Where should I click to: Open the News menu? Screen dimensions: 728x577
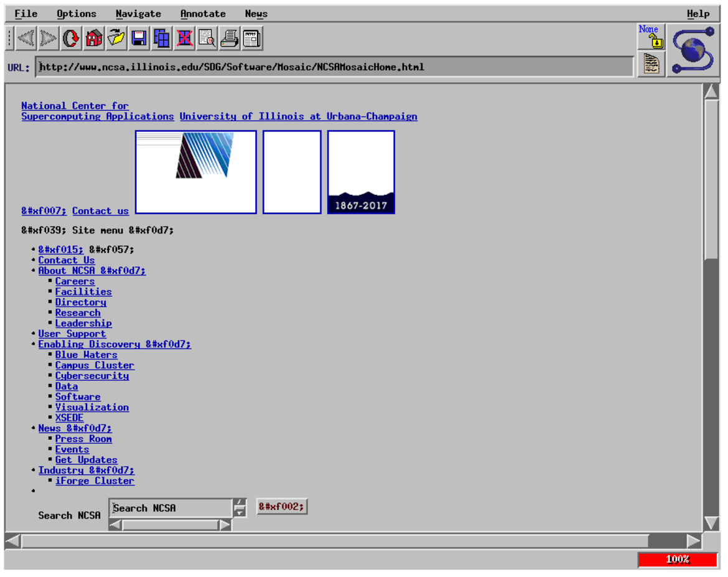pyautogui.click(x=256, y=14)
